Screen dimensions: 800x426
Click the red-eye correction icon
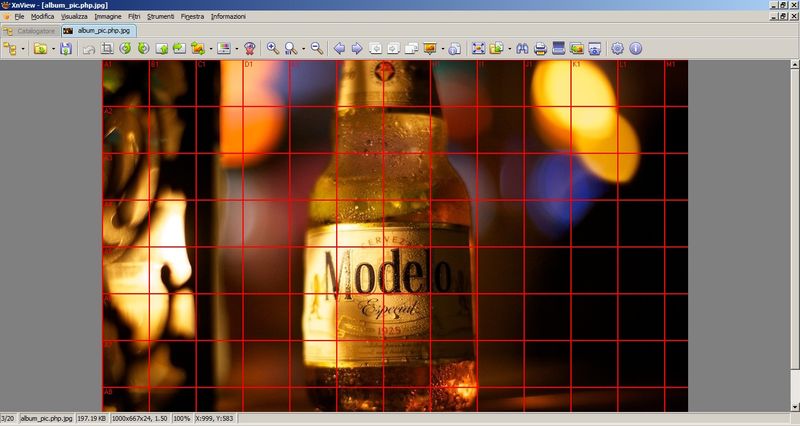click(249, 48)
